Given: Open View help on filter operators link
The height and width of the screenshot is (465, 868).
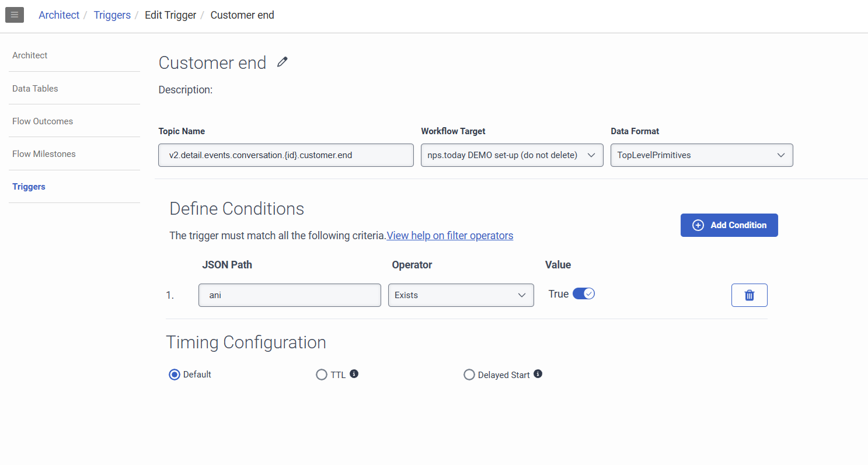Looking at the screenshot, I should pos(449,236).
